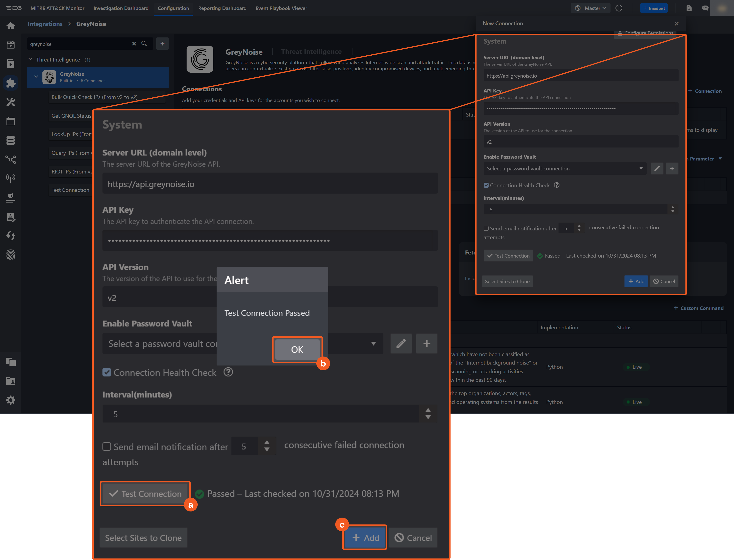
Task: Open the Investigation Dashboard
Action: coord(121,8)
